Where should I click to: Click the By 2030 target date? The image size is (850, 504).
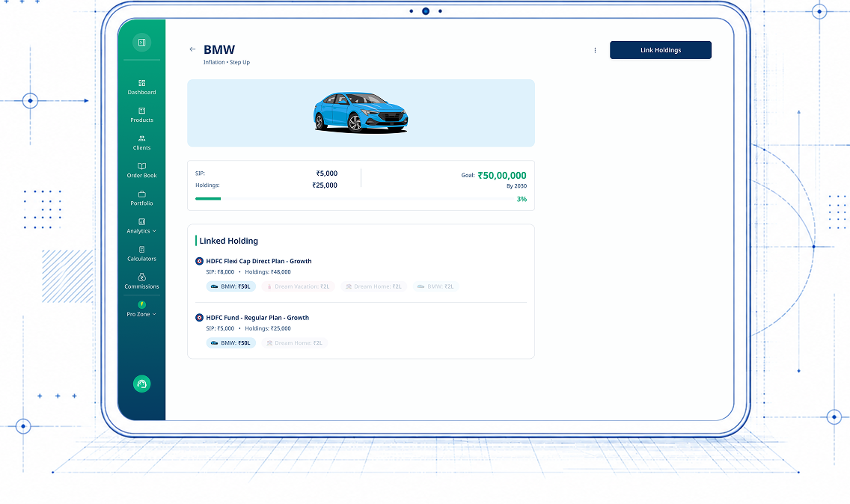[516, 186]
